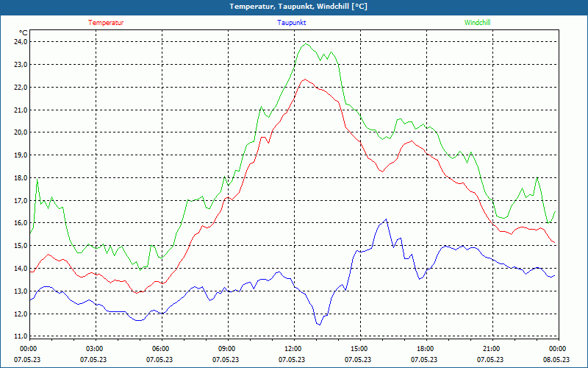Select the 12:00 time axis label
Image resolution: width=588 pixels, height=368 pixels.
(293, 349)
